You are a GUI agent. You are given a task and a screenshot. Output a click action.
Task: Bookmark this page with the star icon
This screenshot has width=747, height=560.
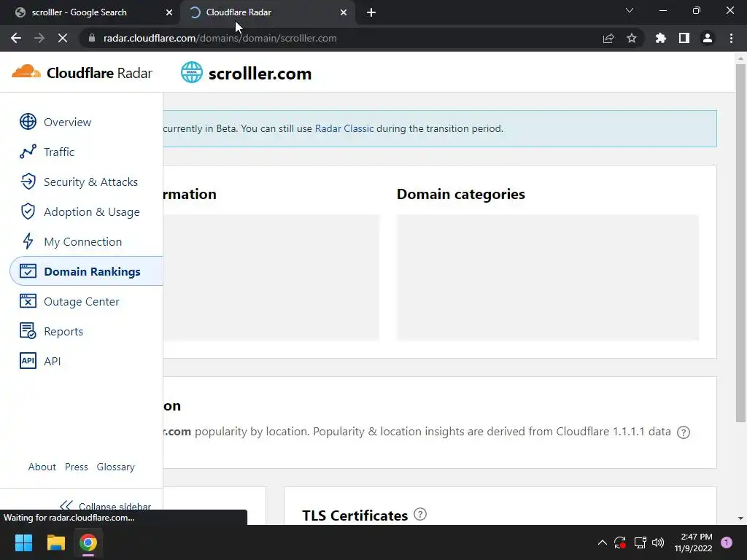point(631,38)
